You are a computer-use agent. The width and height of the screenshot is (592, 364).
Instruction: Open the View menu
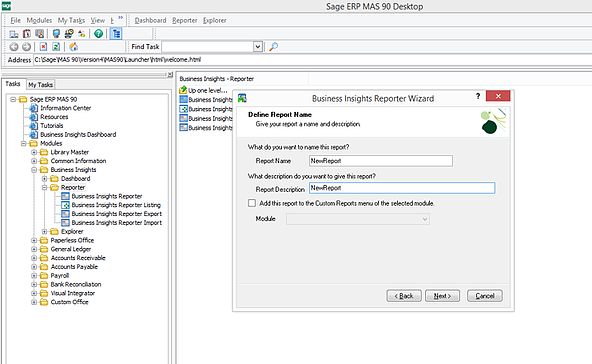click(98, 20)
